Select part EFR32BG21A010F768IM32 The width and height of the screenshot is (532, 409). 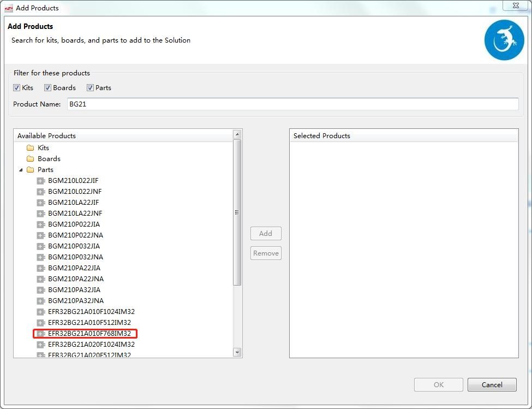pos(89,333)
